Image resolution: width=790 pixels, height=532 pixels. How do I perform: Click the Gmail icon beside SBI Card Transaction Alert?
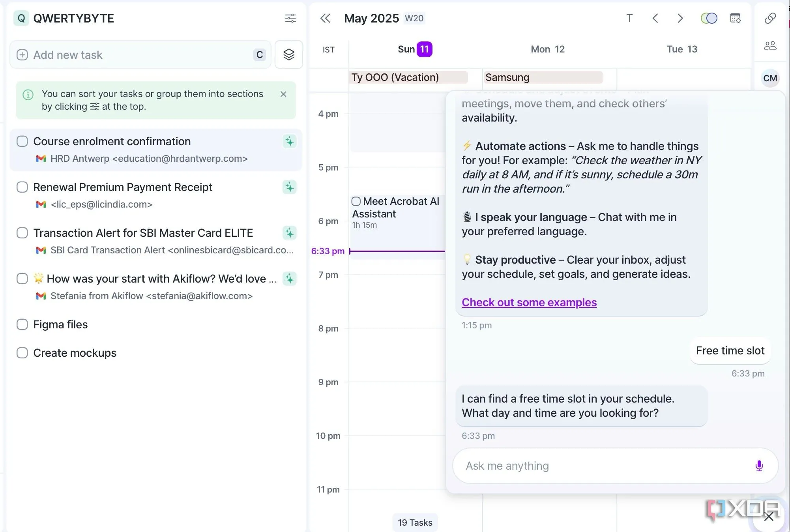pyautogui.click(x=41, y=250)
